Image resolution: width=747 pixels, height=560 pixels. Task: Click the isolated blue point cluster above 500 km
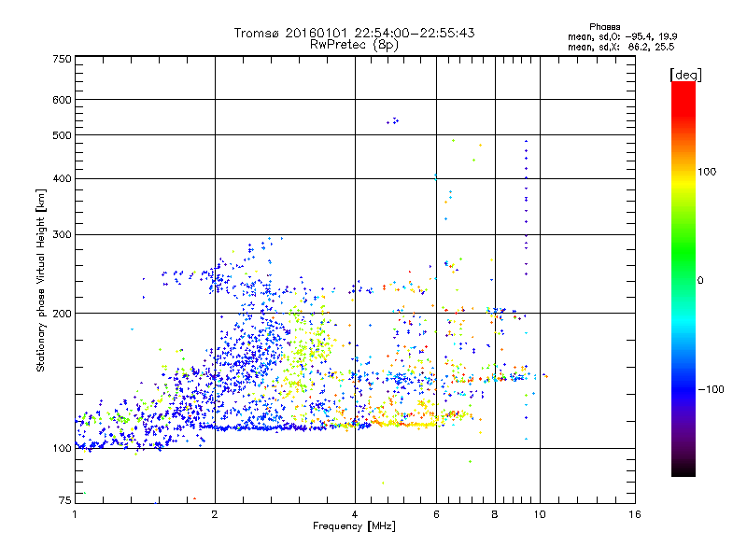point(393,121)
